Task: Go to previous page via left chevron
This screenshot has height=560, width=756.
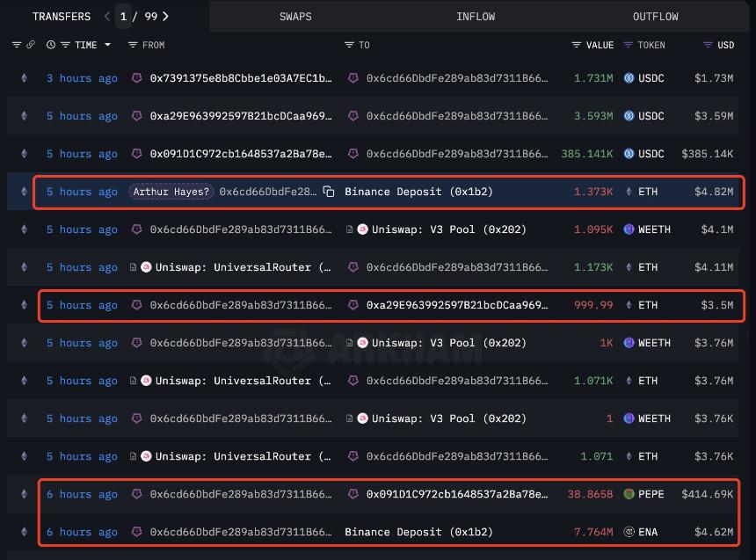Action: coord(105,16)
